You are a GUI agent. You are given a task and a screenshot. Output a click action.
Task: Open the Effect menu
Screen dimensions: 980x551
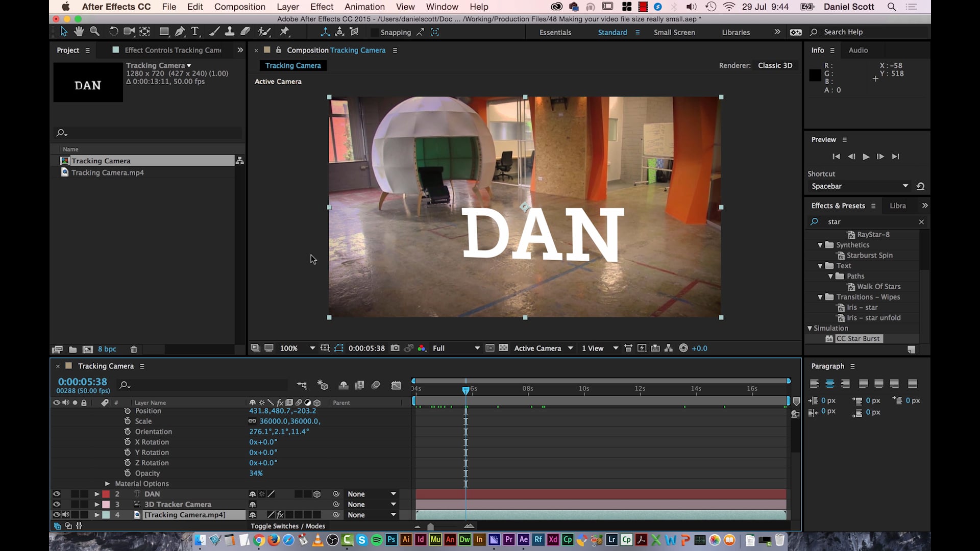pos(322,7)
